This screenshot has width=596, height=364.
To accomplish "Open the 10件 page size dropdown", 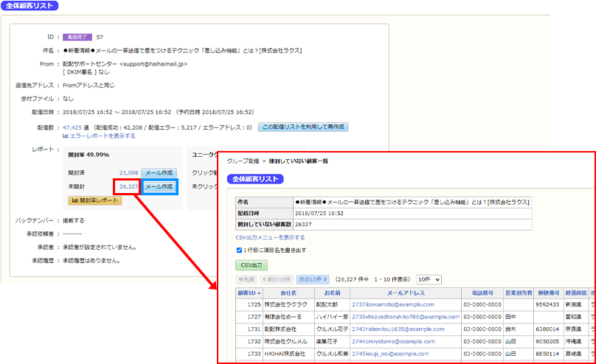I will pos(429,279).
